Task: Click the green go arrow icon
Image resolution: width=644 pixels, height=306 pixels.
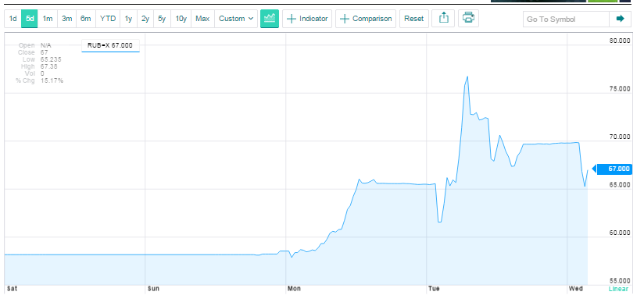Action: [x=621, y=19]
